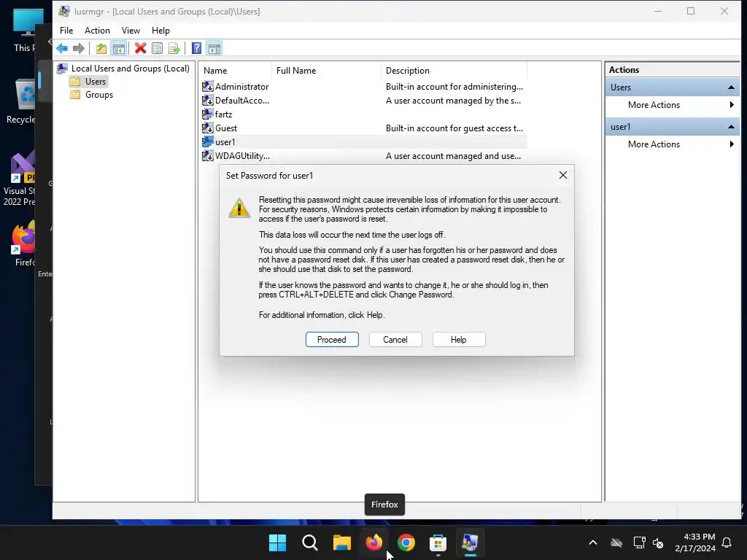
Task: Click the Forward arrow toolbar icon
Action: (x=79, y=49)
